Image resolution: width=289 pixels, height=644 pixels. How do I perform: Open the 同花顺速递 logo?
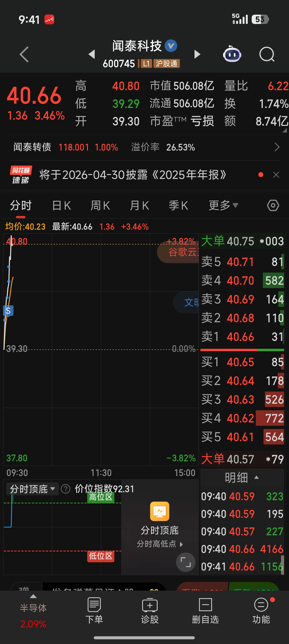(x=21, y=175)
